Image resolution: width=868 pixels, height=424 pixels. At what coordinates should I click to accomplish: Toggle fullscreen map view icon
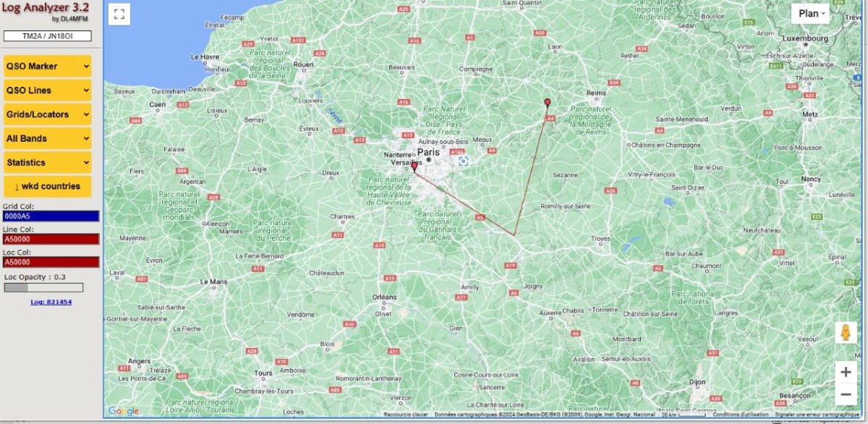(119, 14)
